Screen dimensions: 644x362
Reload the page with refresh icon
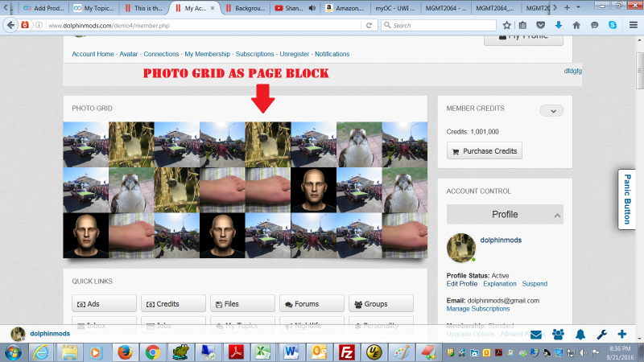pos(369,26)
